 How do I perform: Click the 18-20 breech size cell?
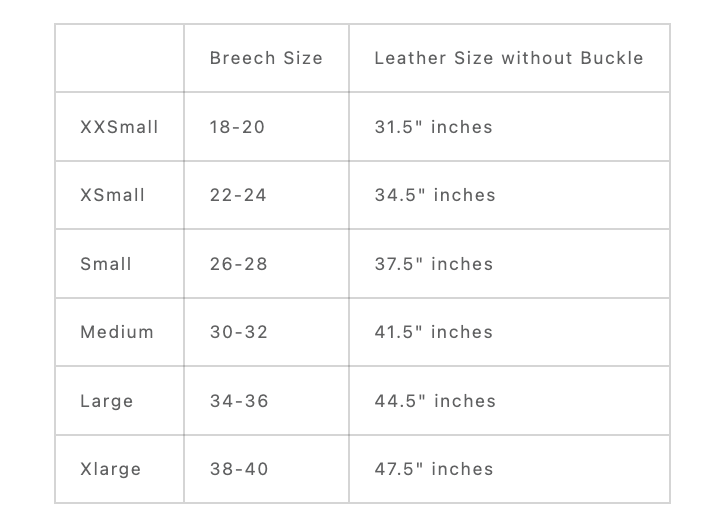(237, 127)
